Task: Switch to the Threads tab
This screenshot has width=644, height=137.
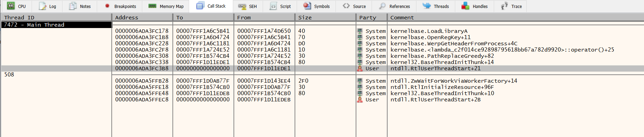Action: (436, 6)
